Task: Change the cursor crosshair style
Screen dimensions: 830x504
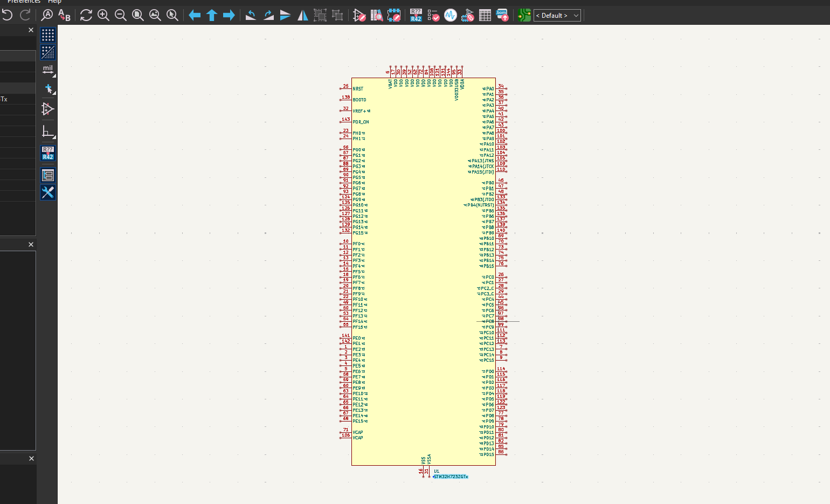Action: coord(48,88)
